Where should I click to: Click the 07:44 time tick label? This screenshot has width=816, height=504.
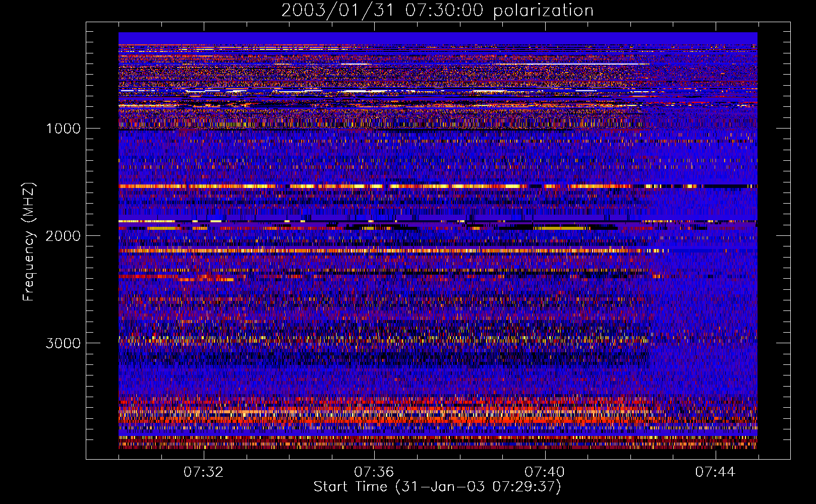(x=715, y=472)
